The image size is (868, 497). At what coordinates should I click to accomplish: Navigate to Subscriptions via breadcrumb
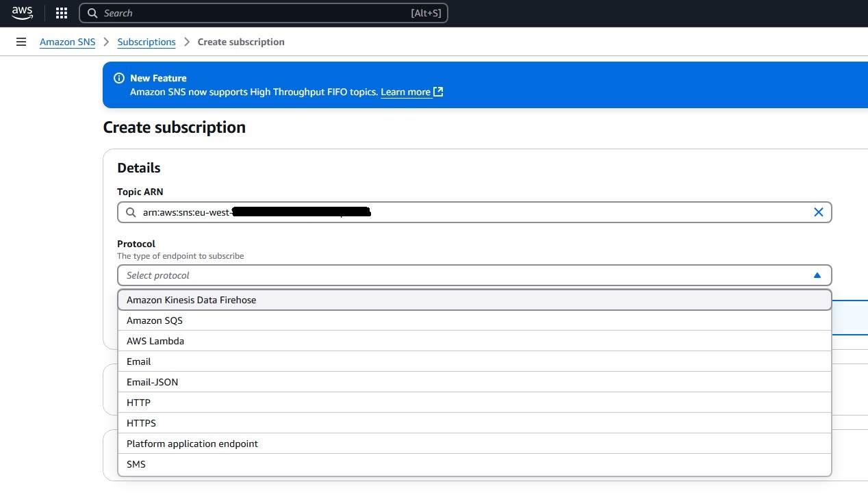tap(146, 42)
